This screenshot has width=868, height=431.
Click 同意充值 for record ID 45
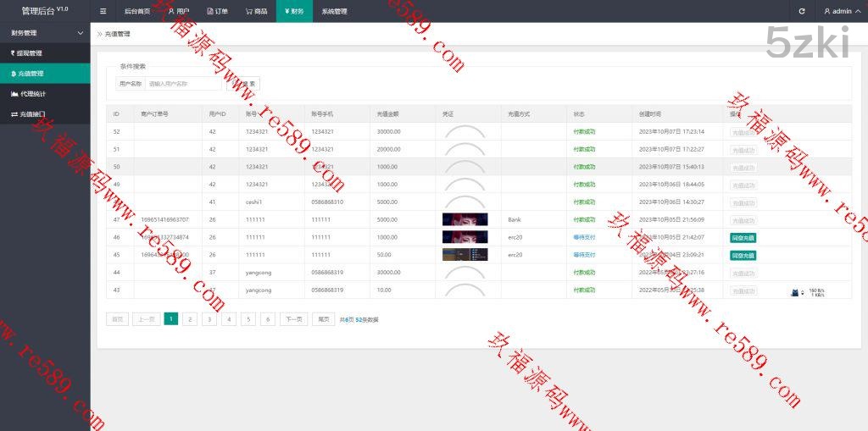pos(743,255)
